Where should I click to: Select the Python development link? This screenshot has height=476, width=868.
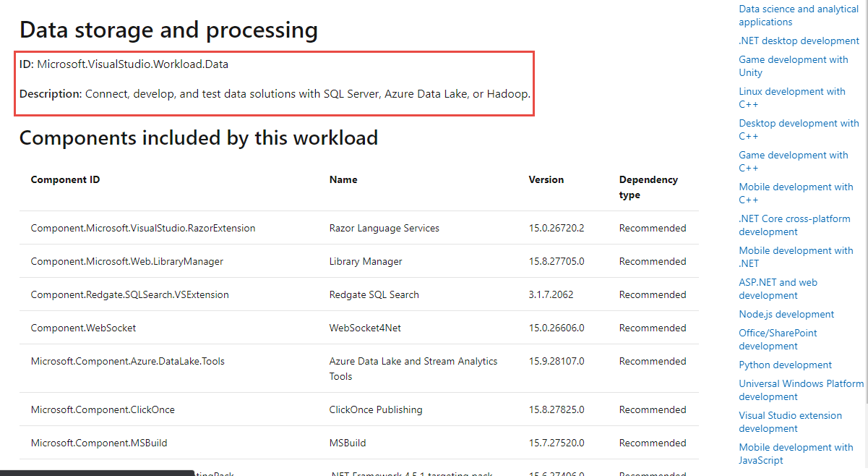pos(785,365)
